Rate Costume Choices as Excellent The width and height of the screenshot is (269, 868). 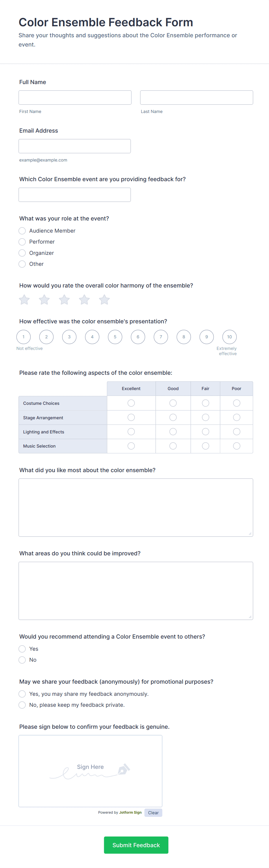click(x=131, y=403)
